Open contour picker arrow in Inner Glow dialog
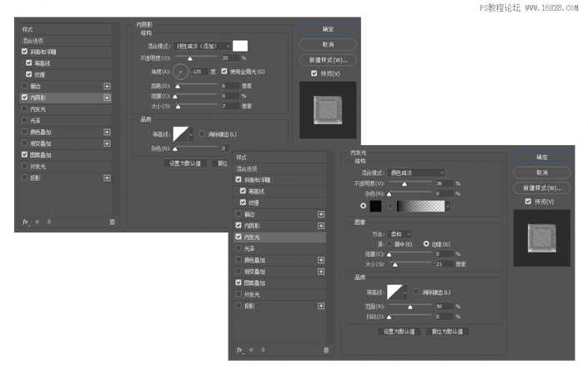The height and width of the screenshot is (380, 588). coord(405,292)
